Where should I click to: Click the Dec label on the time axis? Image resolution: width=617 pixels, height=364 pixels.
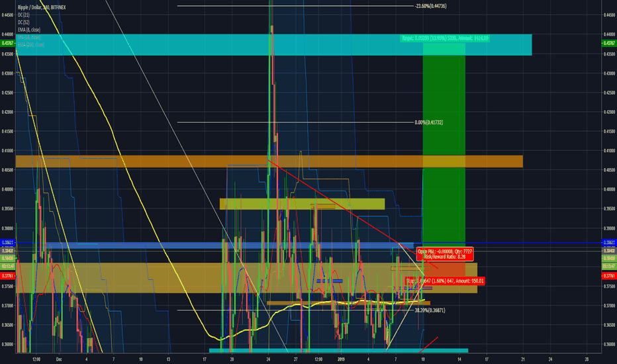pyautogui.click(x=59, y=359)
